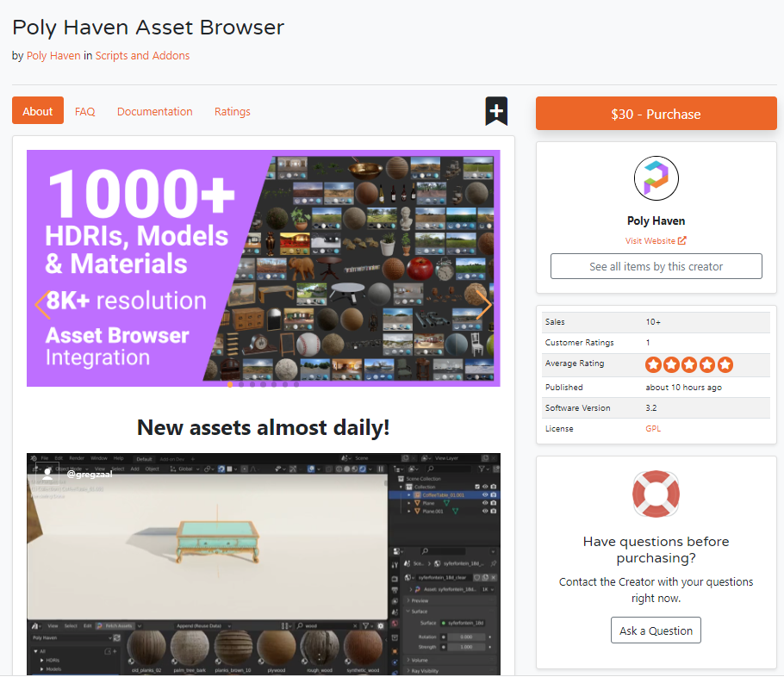Go to previous carousel slide arrow
The image size is (784, 677).
42,305
